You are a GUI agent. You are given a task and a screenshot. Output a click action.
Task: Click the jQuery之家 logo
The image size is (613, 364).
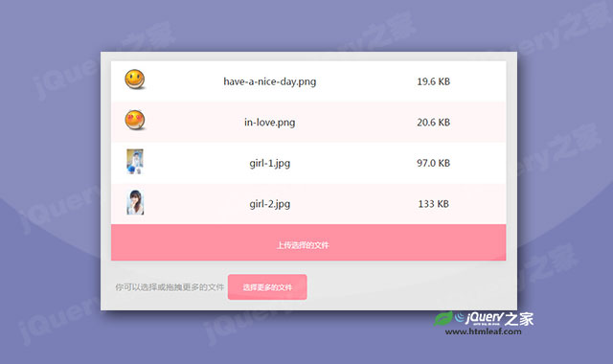coord(483,318)
